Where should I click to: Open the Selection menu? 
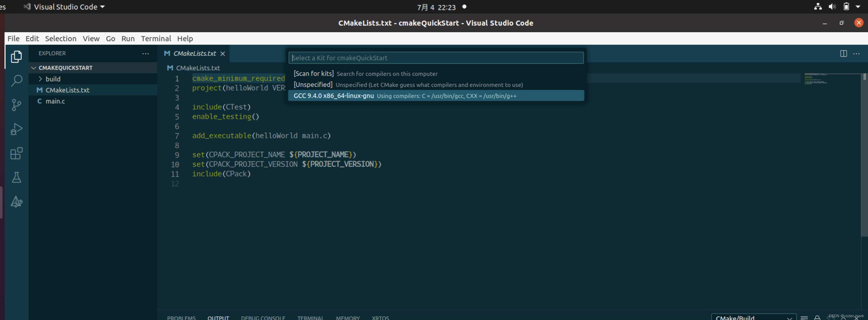click(x=61, y=38)
